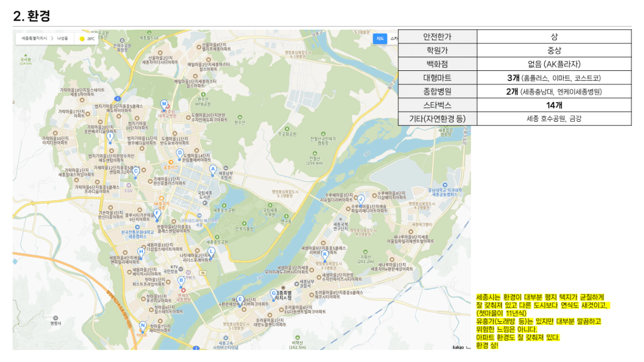Click highlighted text '아파트 환경도 잘 갖춰져 있다.'
Image resolution: width=644 pixels, height=362 pixels.
coord(518,337)
